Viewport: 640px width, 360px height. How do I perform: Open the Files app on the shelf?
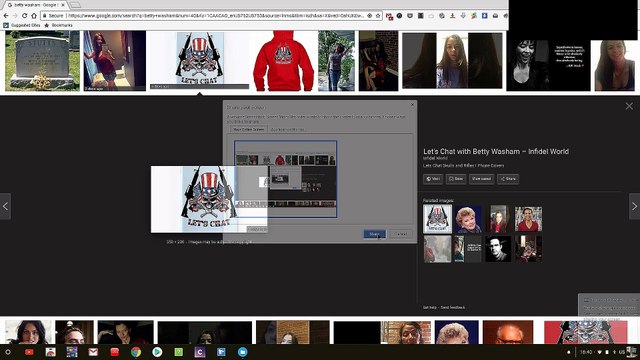[242, 351]
